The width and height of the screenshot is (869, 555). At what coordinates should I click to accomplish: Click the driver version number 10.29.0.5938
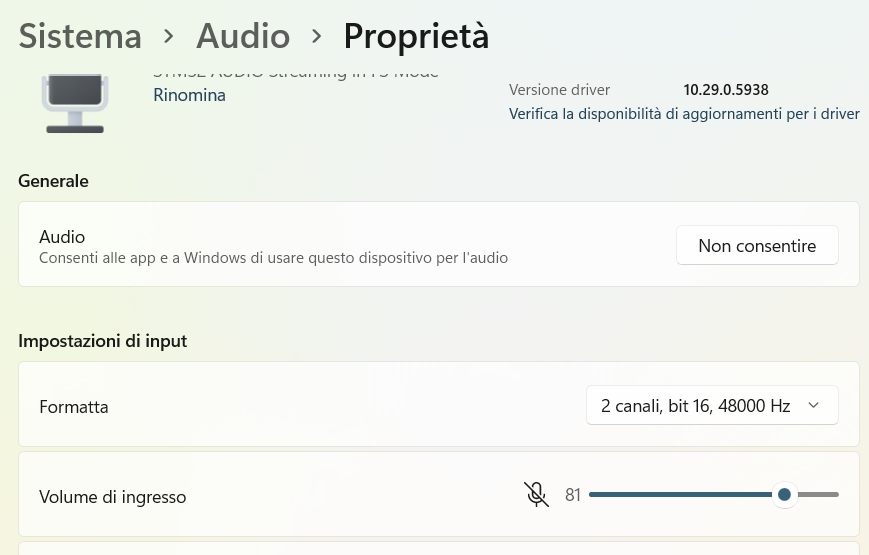725,90
